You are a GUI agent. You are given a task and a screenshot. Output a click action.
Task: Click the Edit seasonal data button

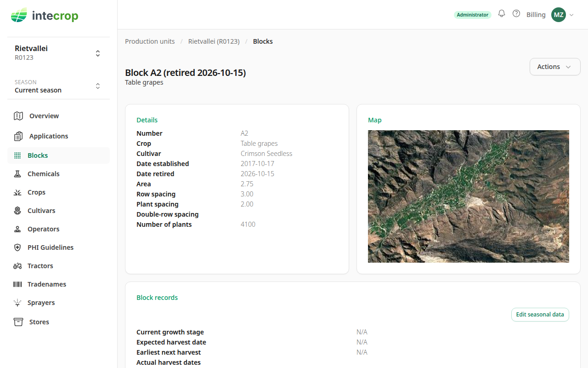[x=540, y=315]
